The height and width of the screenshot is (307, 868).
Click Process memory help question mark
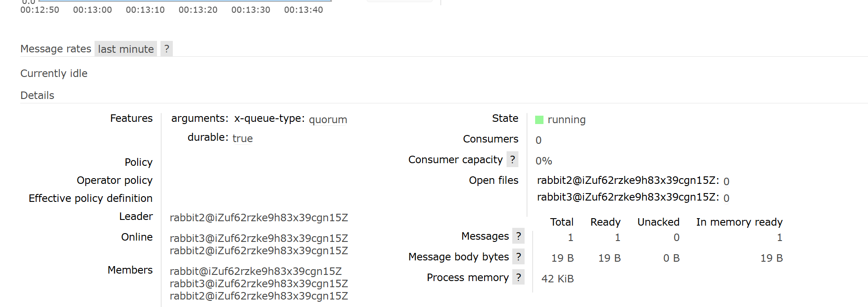coord(518,278)
